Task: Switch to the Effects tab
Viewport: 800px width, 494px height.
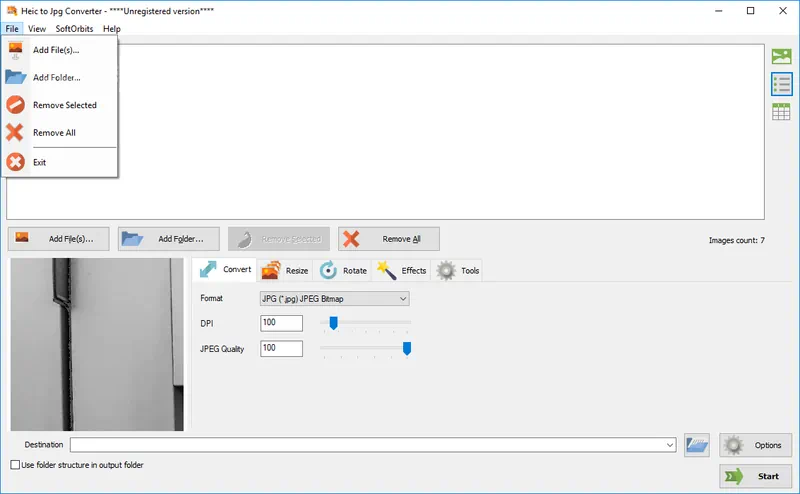Action: (x=402, y=270)
